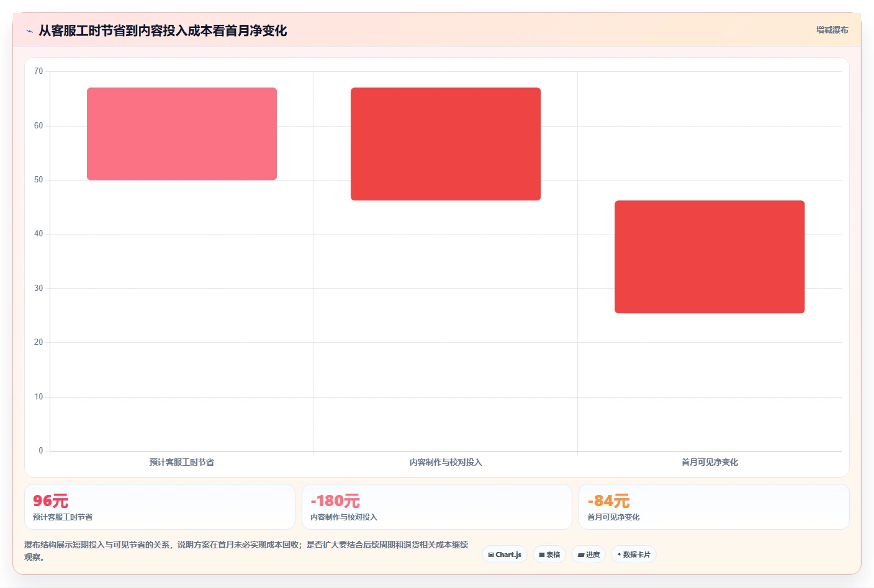Click the 表格 tag pill

click(x=549, y=555)
